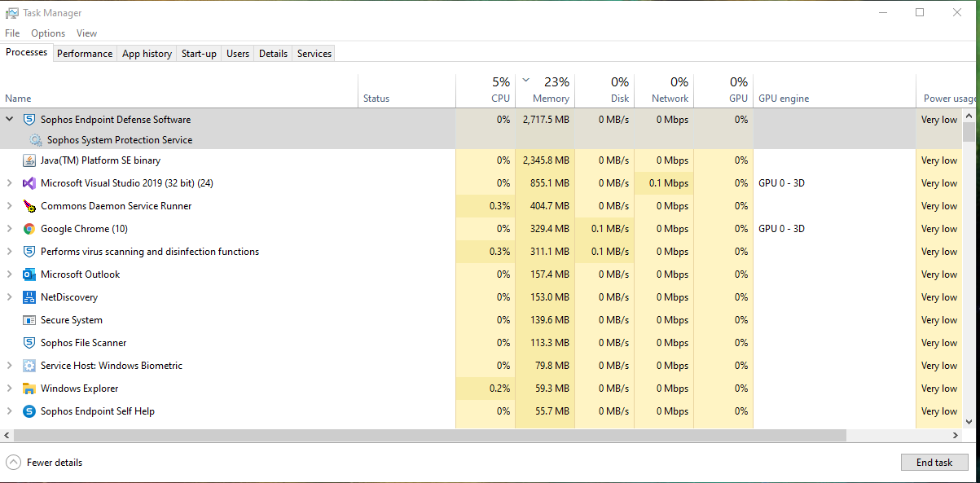Maximize the Task Manager window

(x=920, y=12)
